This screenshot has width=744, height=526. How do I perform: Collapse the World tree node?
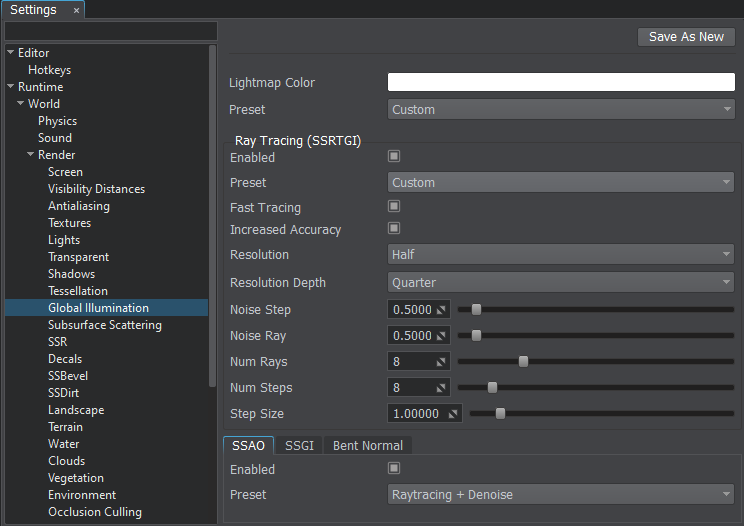20,103
